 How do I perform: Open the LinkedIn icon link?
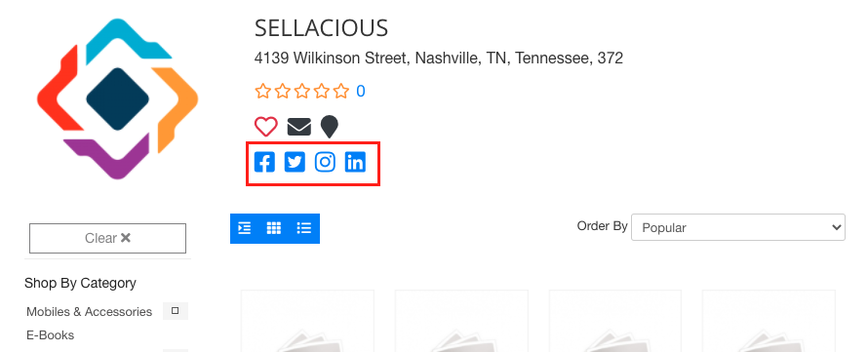pos(355,162)
